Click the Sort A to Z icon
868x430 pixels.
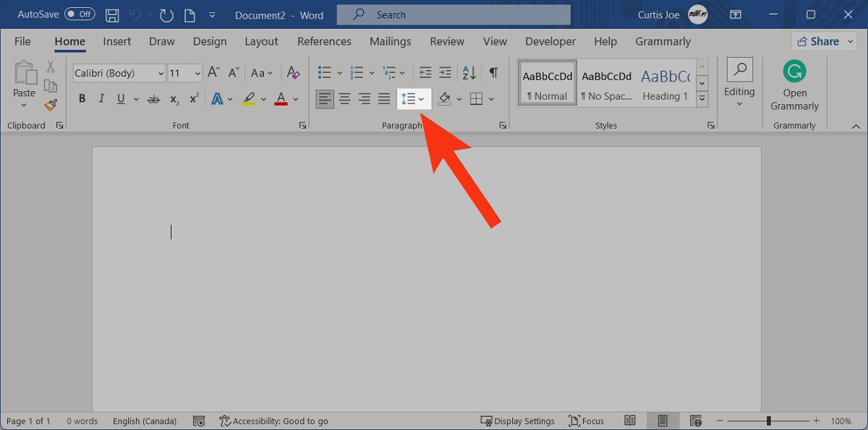(469, 73)
